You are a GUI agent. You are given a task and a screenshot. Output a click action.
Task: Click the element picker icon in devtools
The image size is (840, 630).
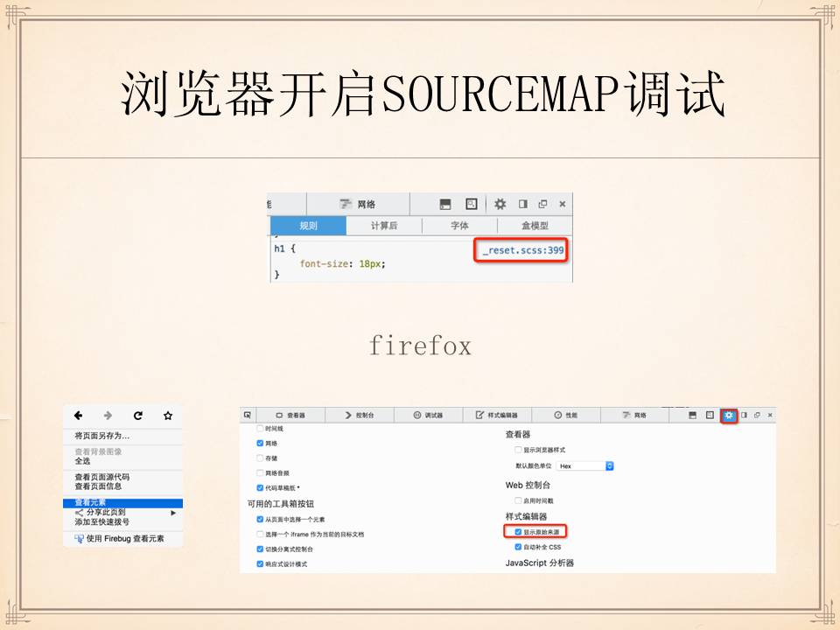pyautogui.click(x=248, y=415)
